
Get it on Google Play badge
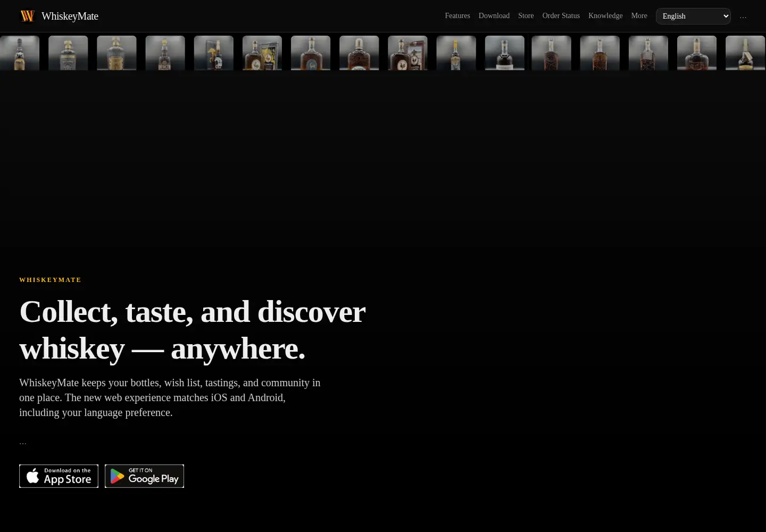coord(144,476)
